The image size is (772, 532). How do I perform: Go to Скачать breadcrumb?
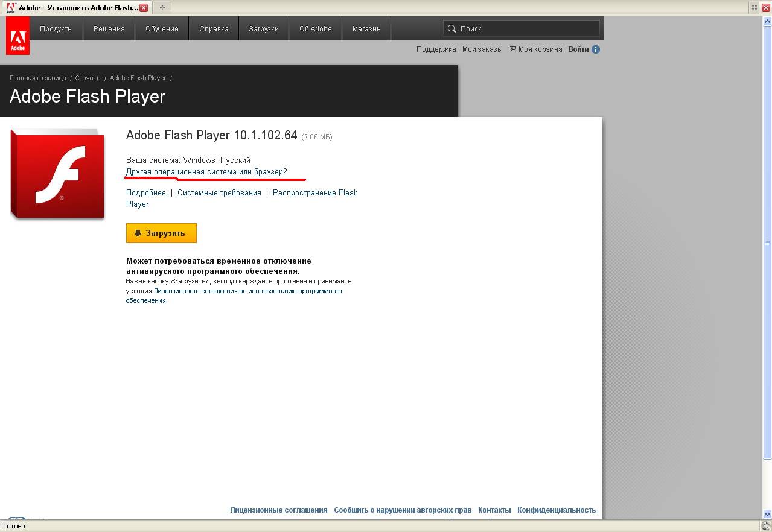88,78
